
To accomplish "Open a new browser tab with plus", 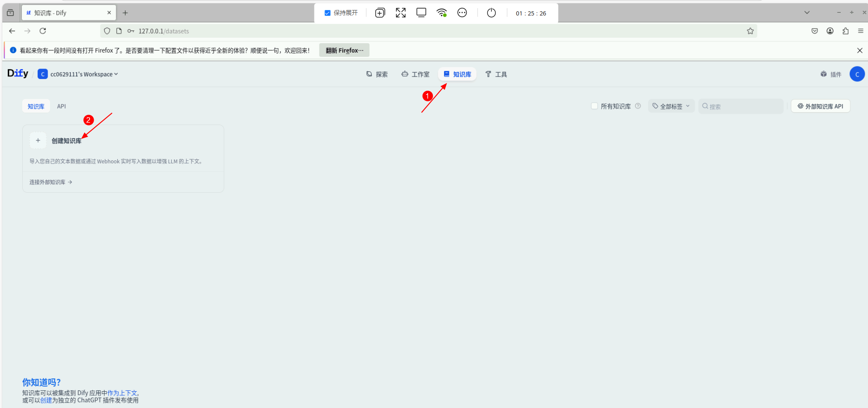I will click(125, 13).
